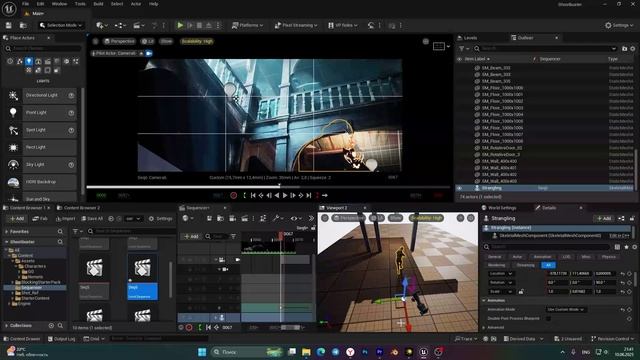Select the Lights category icon in Place Actors
This screenshot has width=640, height=360.
29,61
